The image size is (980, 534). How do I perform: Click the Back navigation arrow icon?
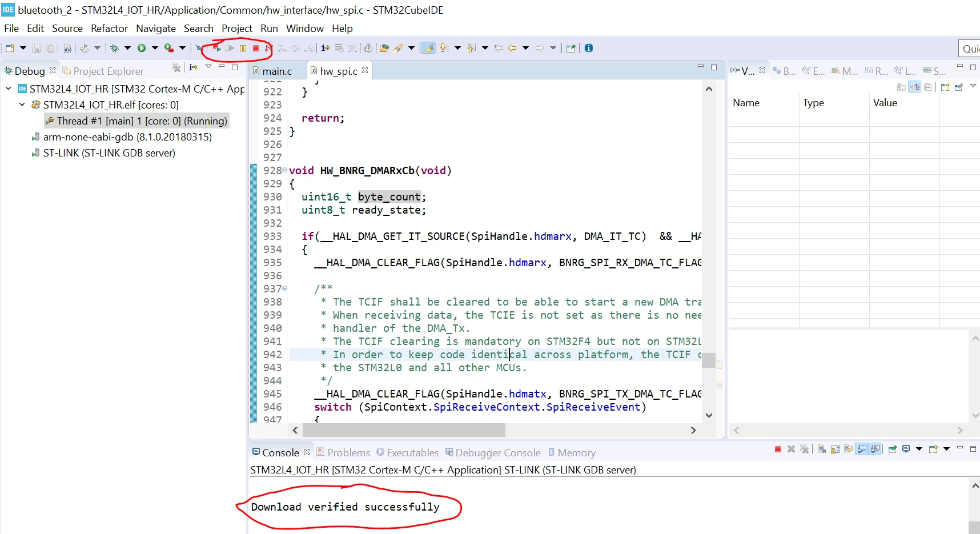[512, 48]
